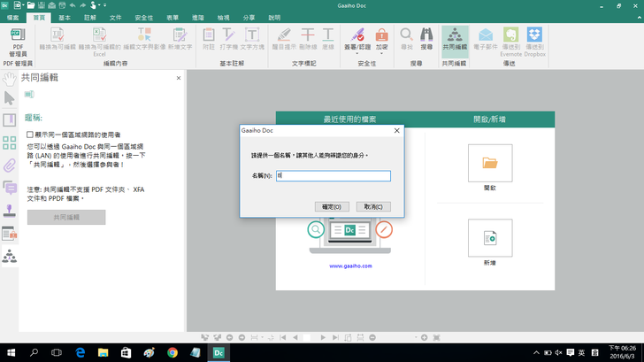Viewport: 644px width, 362px height.
Task: Open the 安全性 ribbon tab
Action: pos(143,18)
